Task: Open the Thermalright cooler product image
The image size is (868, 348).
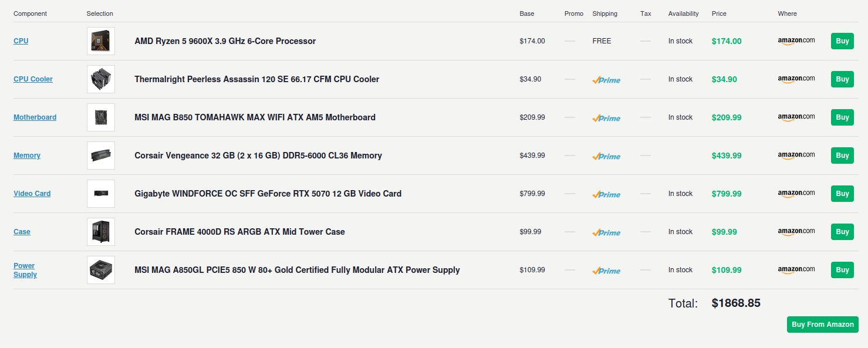Action: click(101, 79)
